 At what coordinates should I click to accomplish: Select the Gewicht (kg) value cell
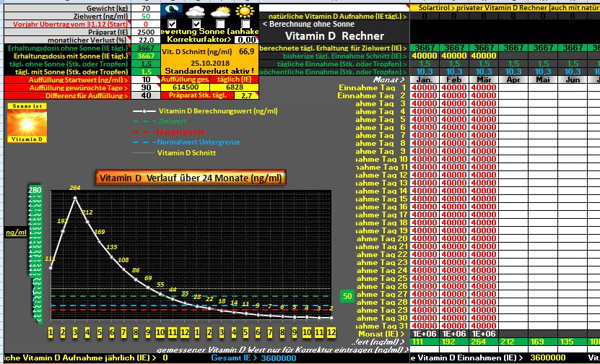146,7
